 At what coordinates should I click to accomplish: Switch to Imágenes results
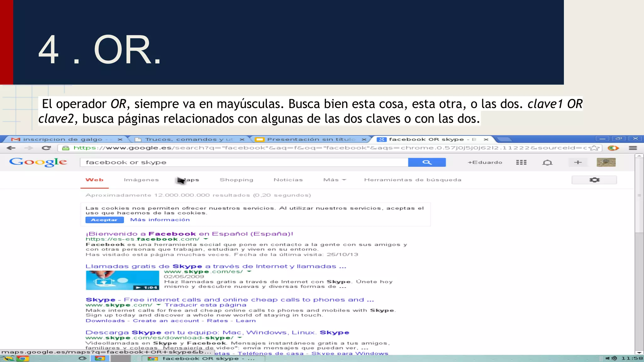tap(141, 180)
